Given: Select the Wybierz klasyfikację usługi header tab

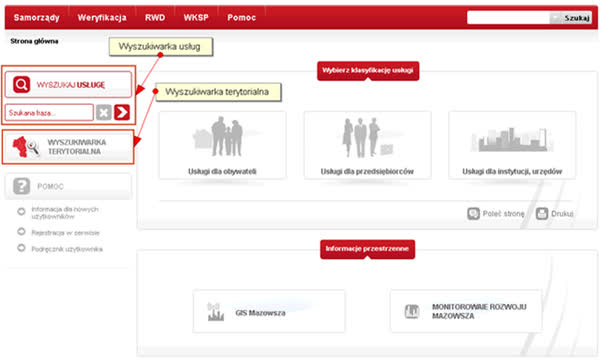Looking at the screenshot, I should (x=368, y=70).
